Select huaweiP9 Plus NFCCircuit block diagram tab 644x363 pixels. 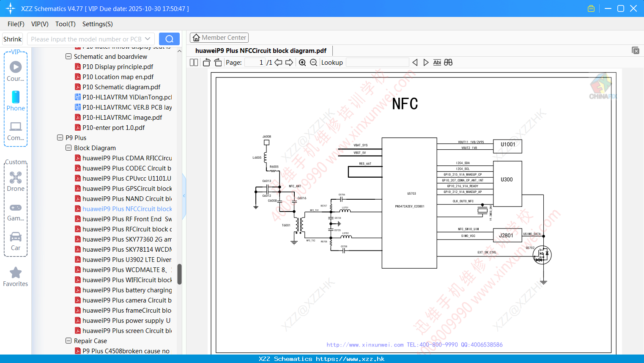(x=261, y=51)
